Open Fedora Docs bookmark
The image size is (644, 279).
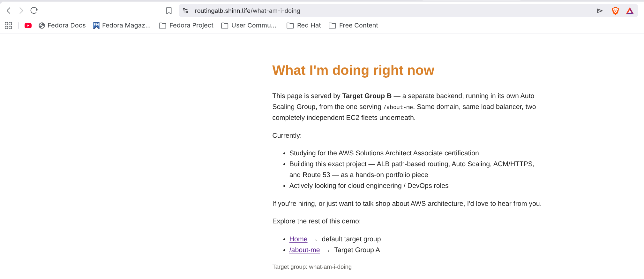coord(62,26)
